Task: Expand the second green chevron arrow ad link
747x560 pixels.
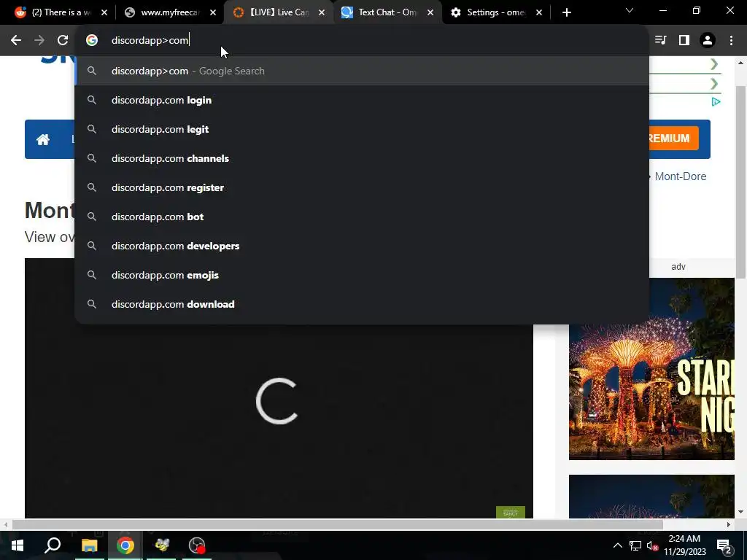Action: [x=713, y=85]
